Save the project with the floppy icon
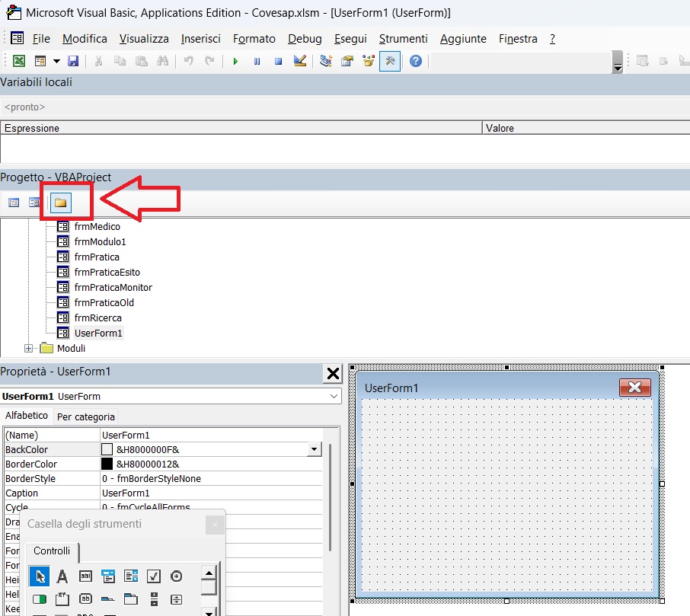The height and width of the screenshot is (616, 690). pyautogui.click(x=73, y=61)
